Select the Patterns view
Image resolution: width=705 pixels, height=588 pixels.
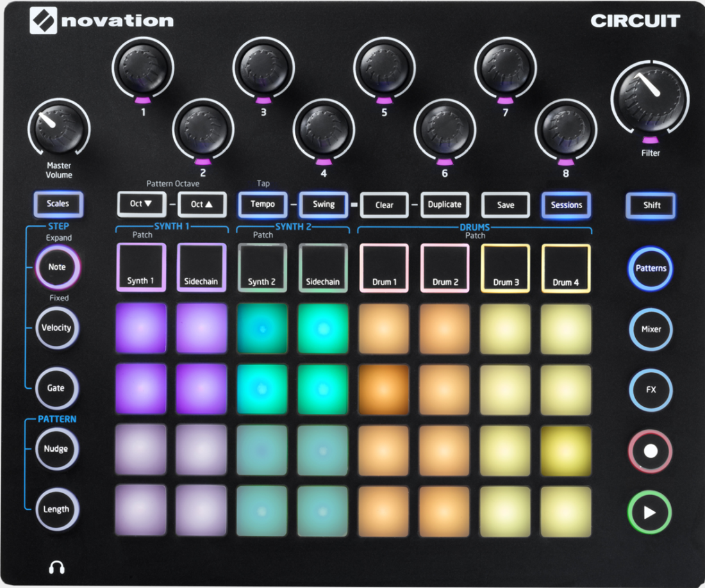pos(650,269)
